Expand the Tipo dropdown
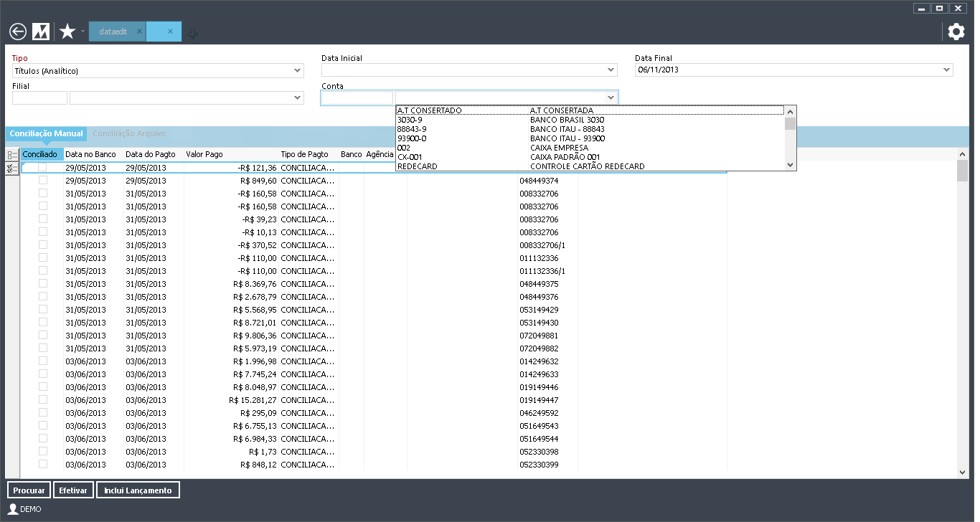This screenshot has width=980, height=522. pos(298,71)
